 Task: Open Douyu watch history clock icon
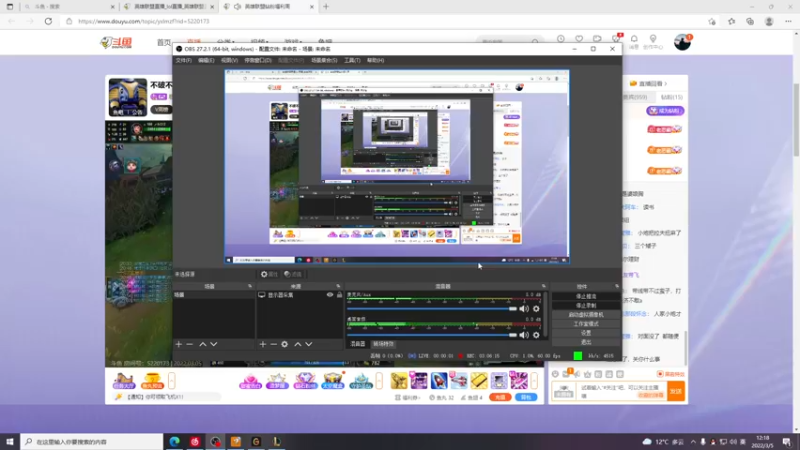pos(561,39)
